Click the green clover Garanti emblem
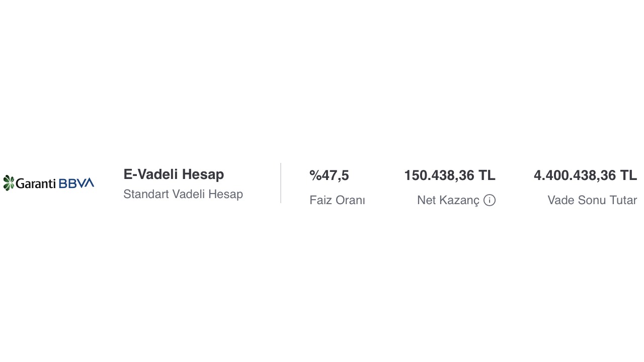 tap(9, 183)
